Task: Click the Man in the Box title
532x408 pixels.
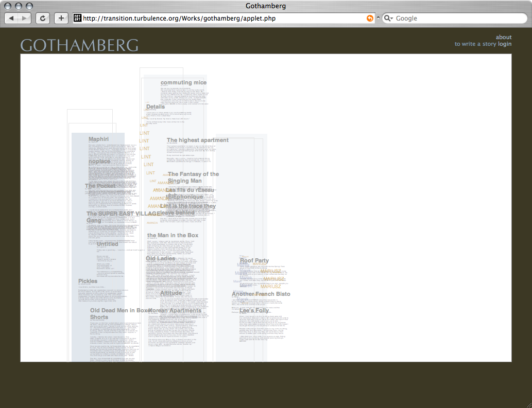Action: pos(173,235)
